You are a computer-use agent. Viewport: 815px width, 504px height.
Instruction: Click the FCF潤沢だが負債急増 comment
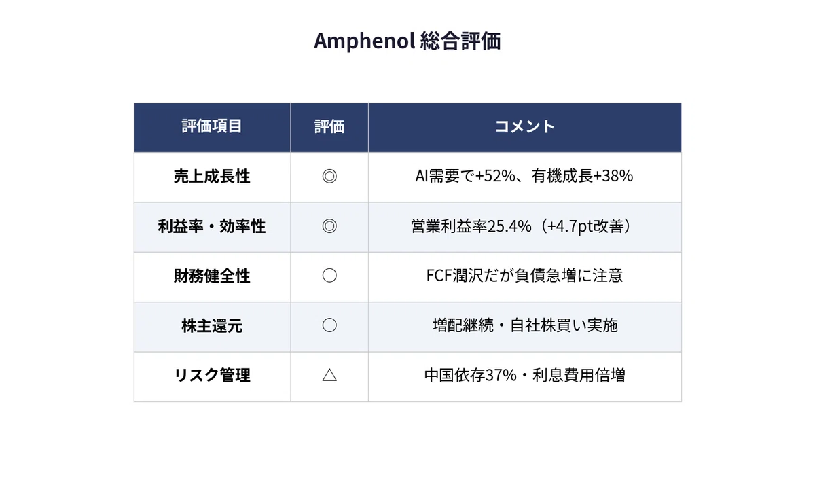point(524,276)
